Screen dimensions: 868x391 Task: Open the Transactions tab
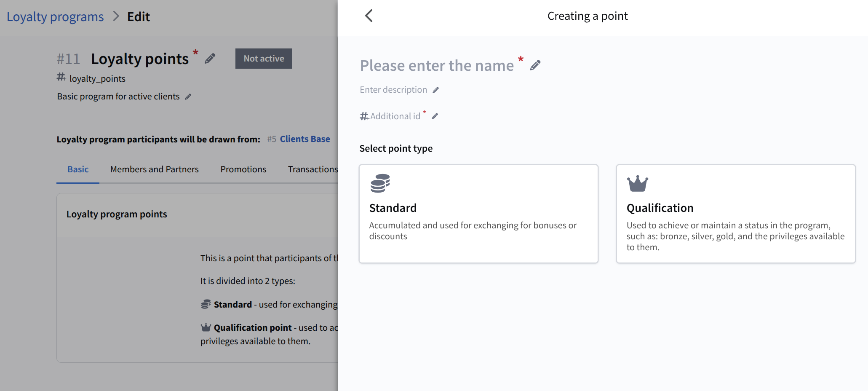coord(312,169)
